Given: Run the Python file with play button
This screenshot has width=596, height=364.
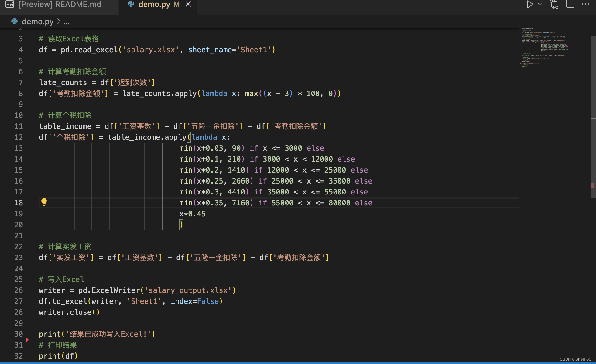Looking at the screenshot, I should tap(530, 4).
